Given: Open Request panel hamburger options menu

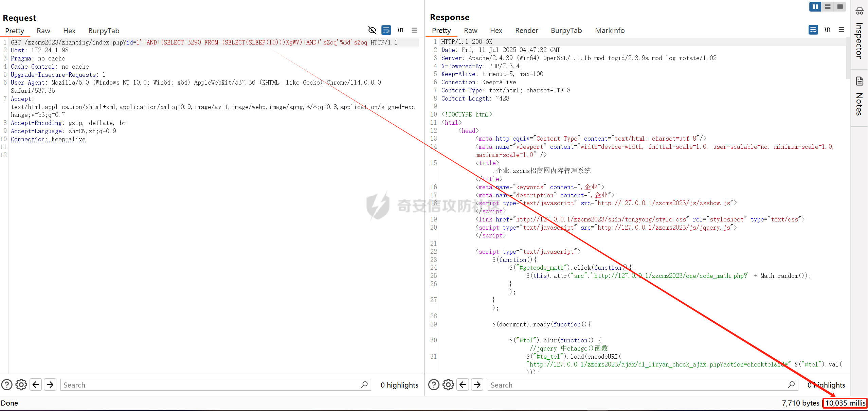Looking at the screenshot, I should [x=414, y=30].
